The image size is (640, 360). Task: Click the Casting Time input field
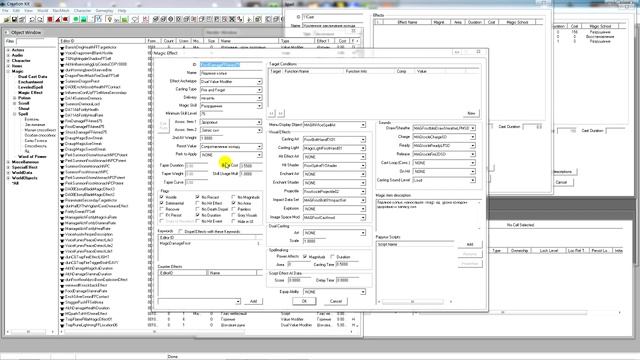tap(347, 264)
